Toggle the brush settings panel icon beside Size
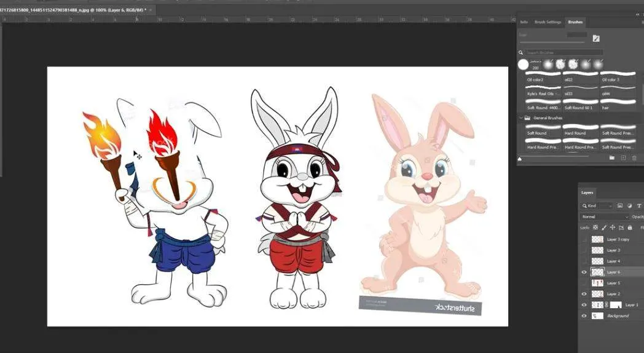Screen dimensions: 644x353 (x=596, y=38)
